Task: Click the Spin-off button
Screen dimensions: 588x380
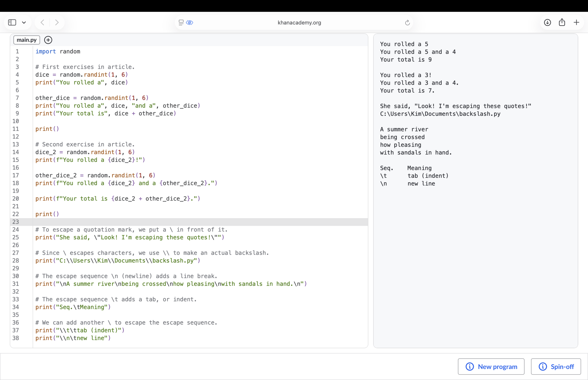Action: 556,366
